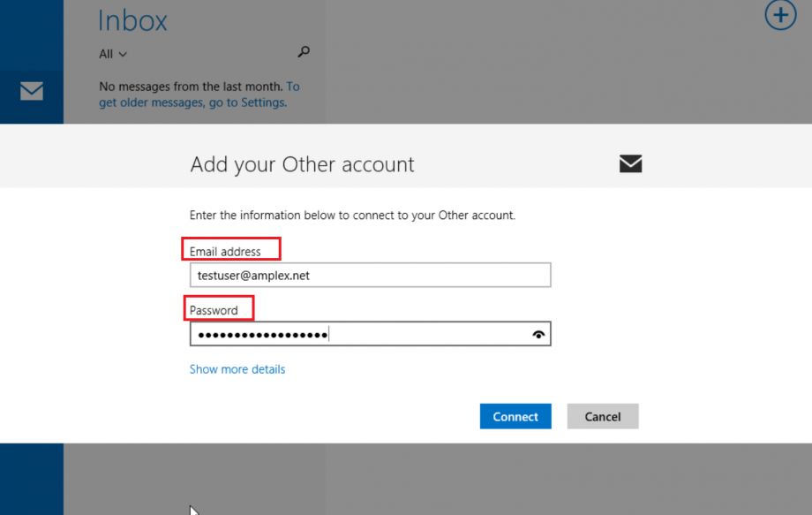Click the Inbox heading
The height and width of the screenshot is (515, 812).
[132, 21]
